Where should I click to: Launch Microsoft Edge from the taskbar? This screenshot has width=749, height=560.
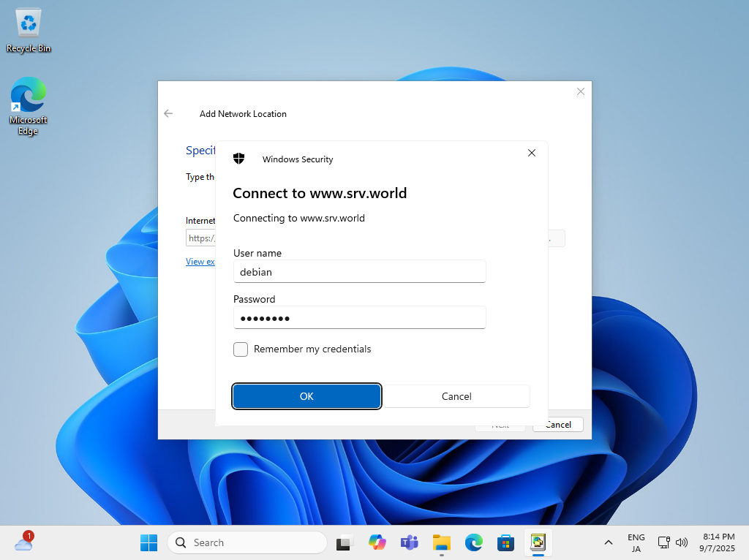point(474,542)
